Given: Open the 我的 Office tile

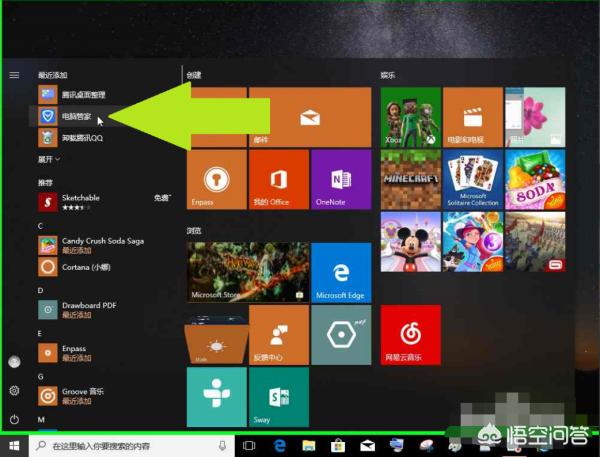Looking at the screenshot, I should click(x=278, y=179).
